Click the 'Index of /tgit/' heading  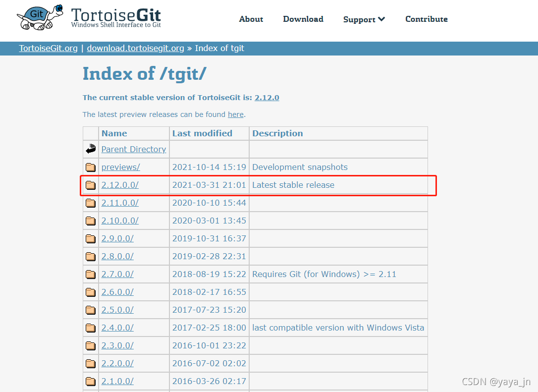(x=145, y=74)
